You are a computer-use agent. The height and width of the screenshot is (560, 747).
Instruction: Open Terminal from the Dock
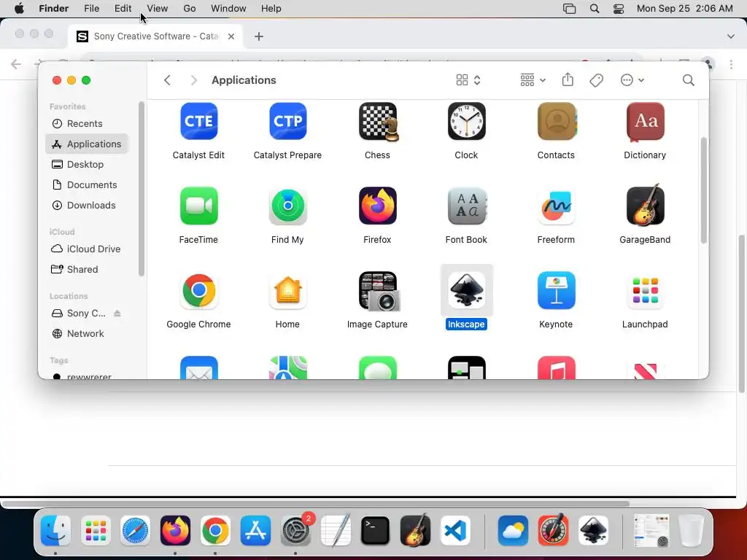click(375, 530)
